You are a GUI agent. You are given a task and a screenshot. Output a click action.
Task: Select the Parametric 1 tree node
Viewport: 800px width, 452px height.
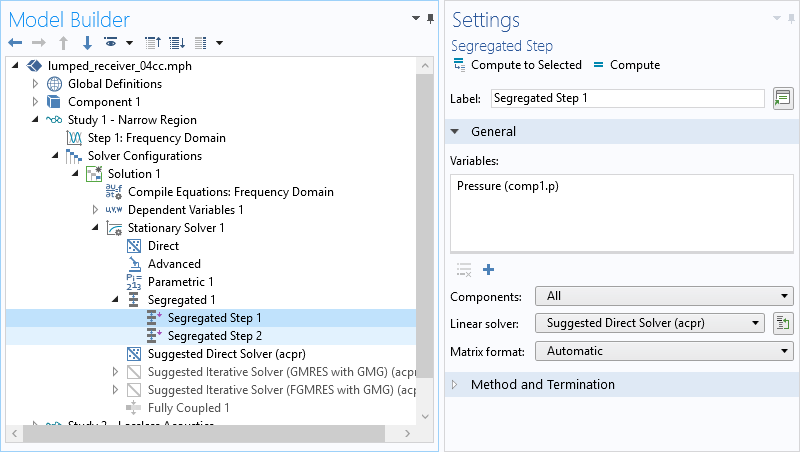[x=180, y=282]
